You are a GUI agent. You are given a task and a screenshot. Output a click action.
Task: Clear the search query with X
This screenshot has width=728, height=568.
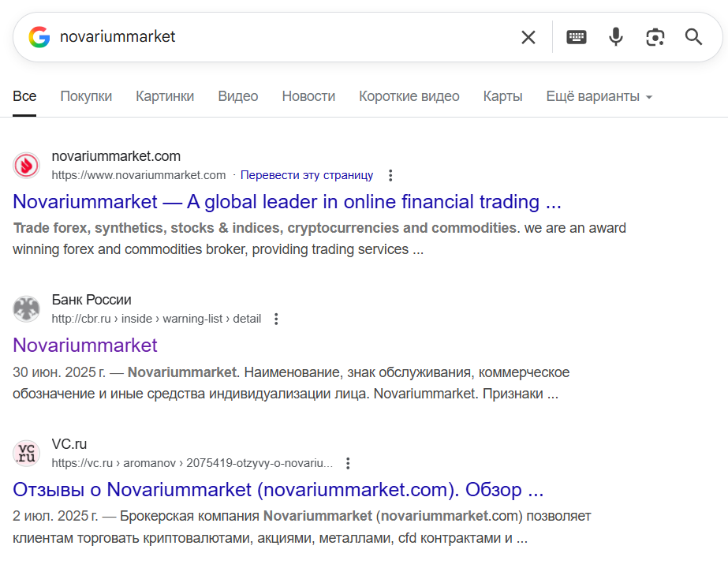(x=528, y=37)
